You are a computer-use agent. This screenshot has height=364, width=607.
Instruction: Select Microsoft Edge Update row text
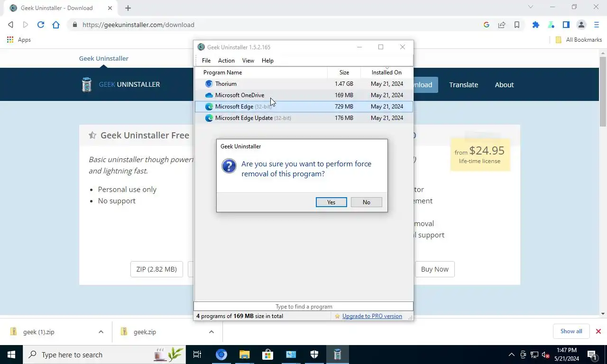(253, 118)
